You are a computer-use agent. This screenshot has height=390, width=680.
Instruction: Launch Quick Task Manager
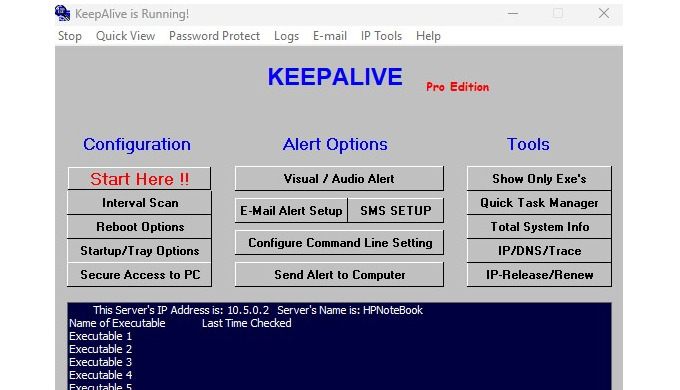539,203
